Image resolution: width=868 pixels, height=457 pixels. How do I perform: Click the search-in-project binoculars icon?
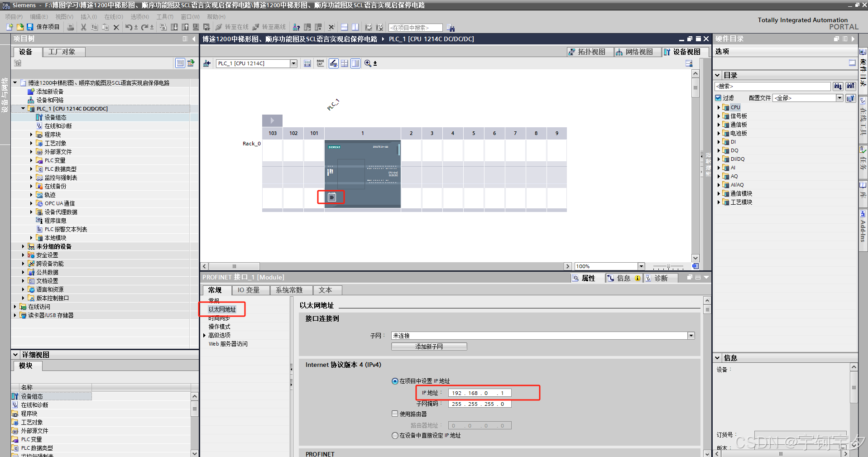(451, 28)
